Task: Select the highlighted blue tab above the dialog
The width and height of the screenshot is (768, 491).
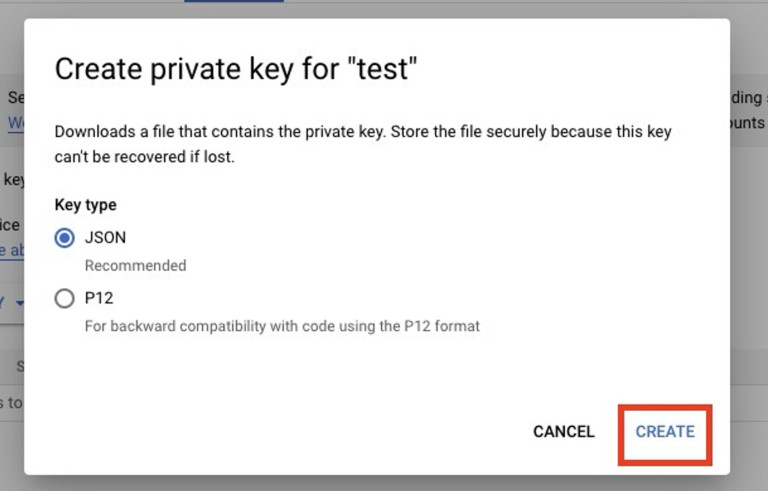Action: 234,1
